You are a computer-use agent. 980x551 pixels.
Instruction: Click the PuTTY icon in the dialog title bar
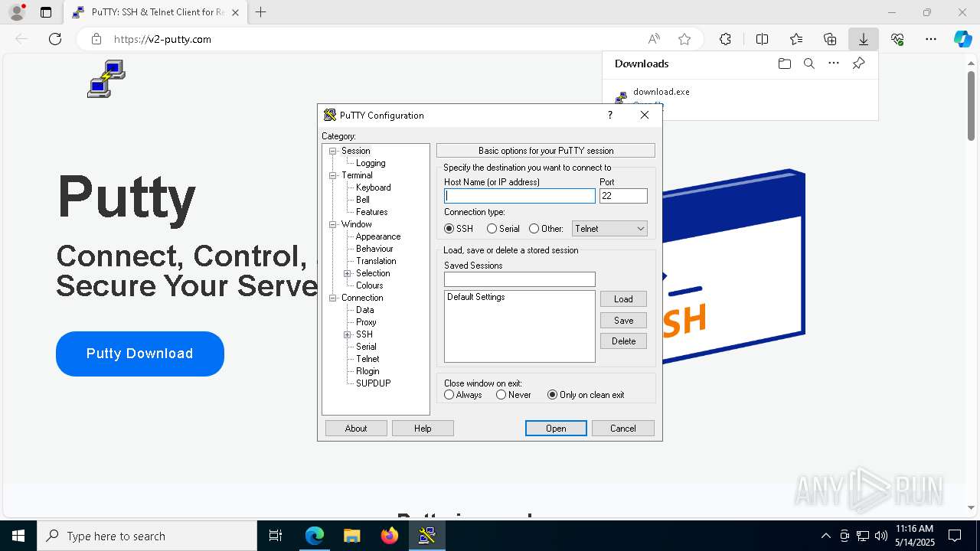pyautogui.click(x=330, y=115)
